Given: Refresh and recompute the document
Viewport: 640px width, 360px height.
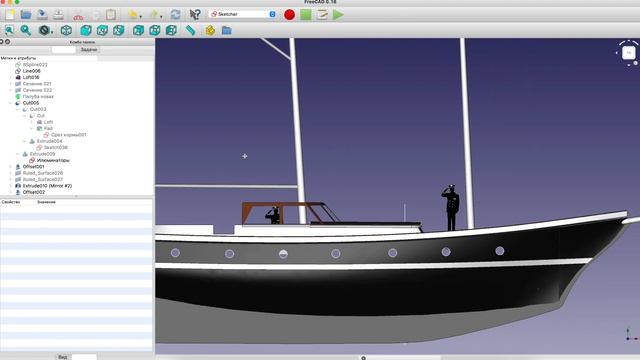Looking at the screenshot, I should [176, 15].
